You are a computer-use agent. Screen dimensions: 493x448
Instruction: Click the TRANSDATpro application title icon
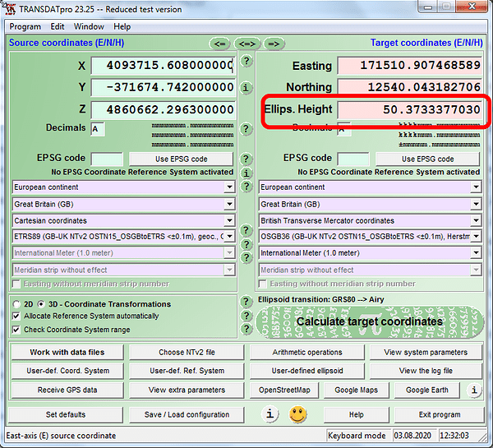pyautogui.click(x=9, y=8)
